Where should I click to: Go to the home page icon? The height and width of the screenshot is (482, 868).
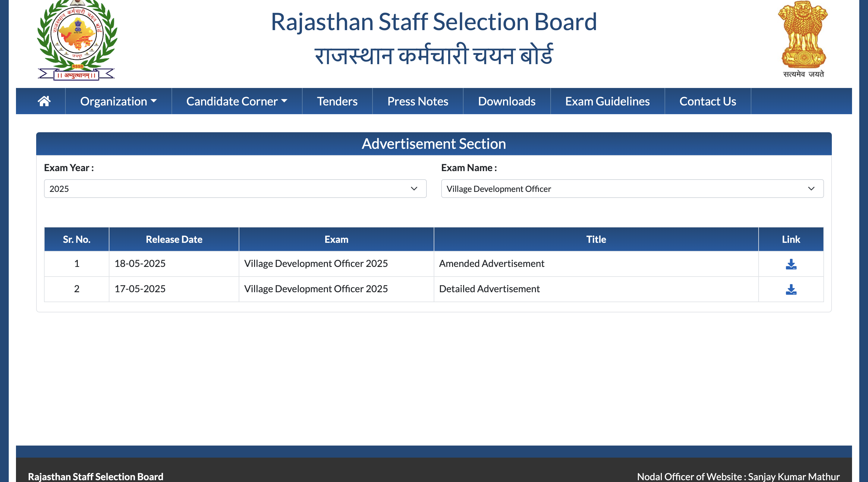(x=44, y=101)
